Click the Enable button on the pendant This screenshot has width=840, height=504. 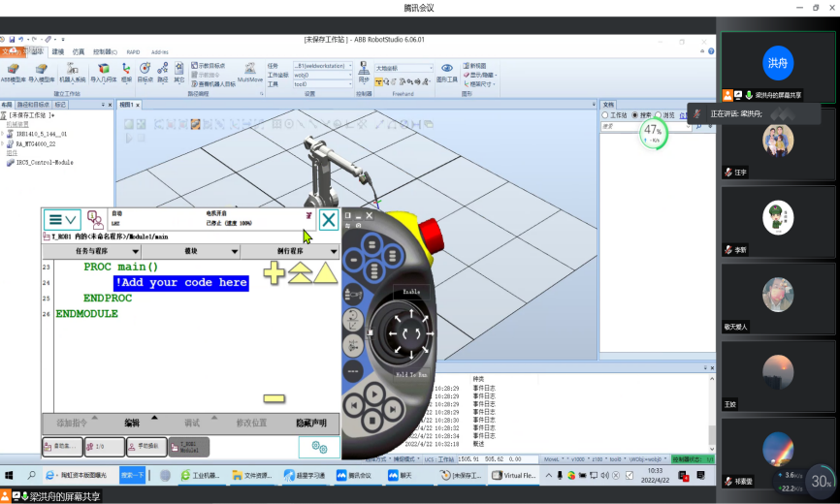point(411,291)
